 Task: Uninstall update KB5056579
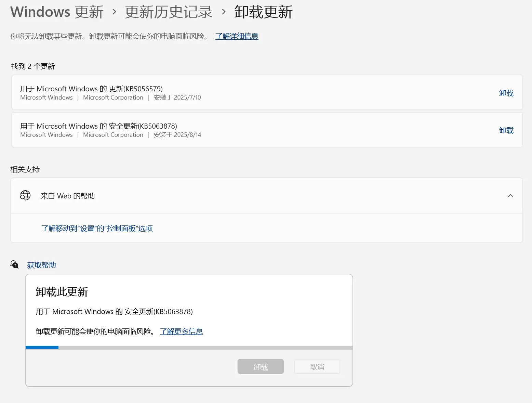coord(506,93)
